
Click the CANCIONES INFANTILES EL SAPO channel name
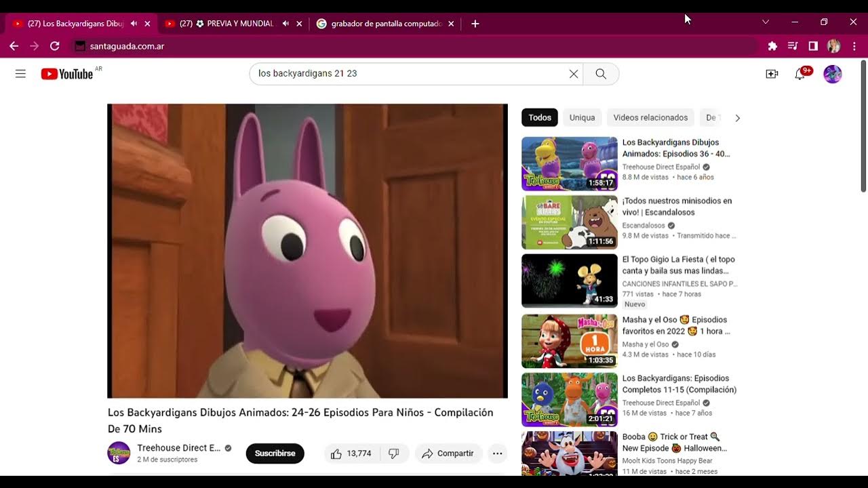[x=679, y=284]
